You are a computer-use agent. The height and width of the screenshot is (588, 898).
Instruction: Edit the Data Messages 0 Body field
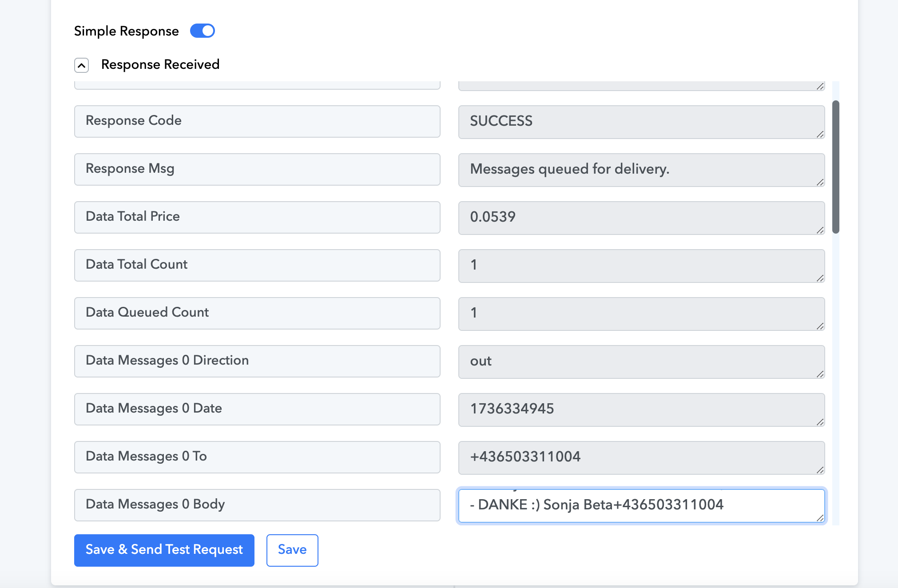[x=641, y=504]
